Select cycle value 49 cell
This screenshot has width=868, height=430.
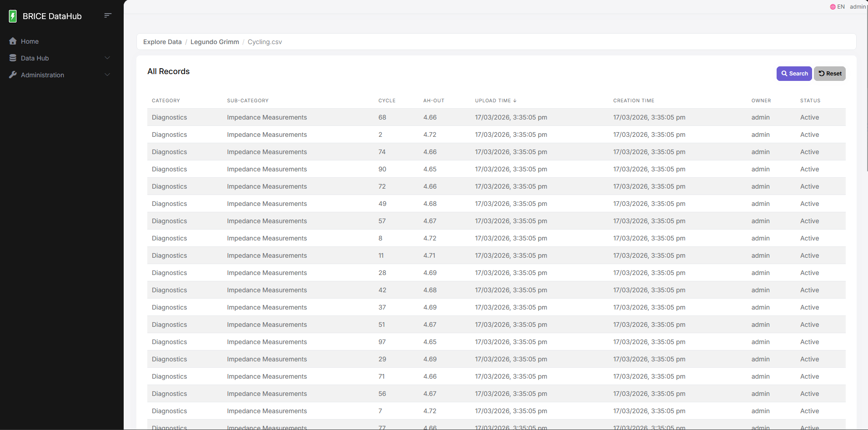click(x=382, y=204)
